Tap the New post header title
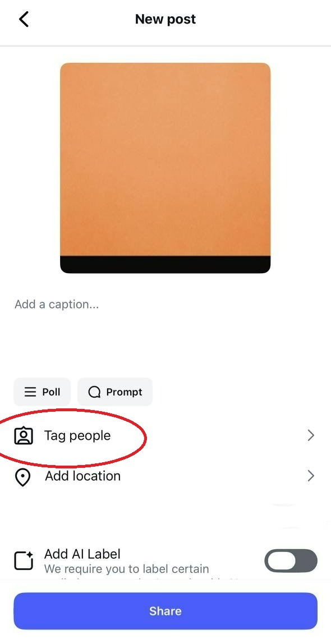331x644 pixels. (x=165, y=19)
